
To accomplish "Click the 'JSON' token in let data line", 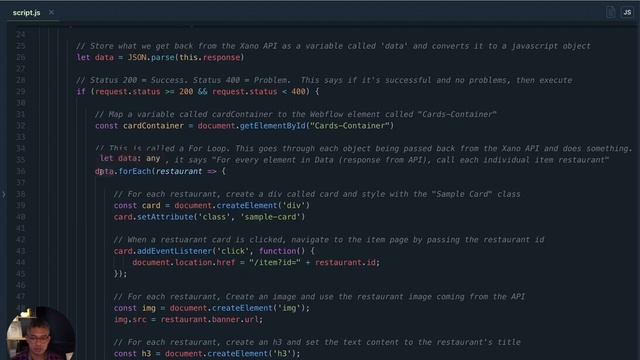I will 137,58.
